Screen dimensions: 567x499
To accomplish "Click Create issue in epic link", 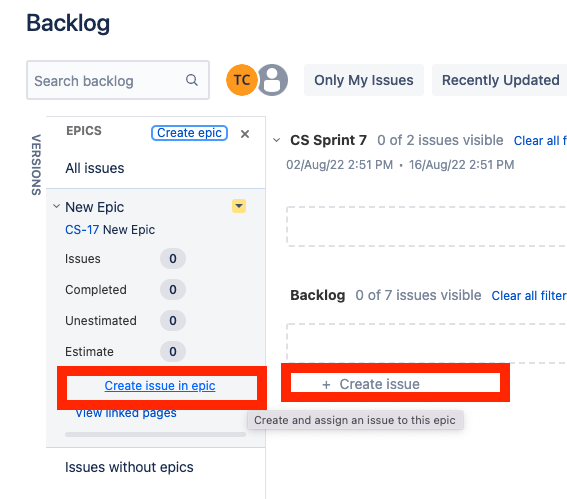I will click(160, 386).
